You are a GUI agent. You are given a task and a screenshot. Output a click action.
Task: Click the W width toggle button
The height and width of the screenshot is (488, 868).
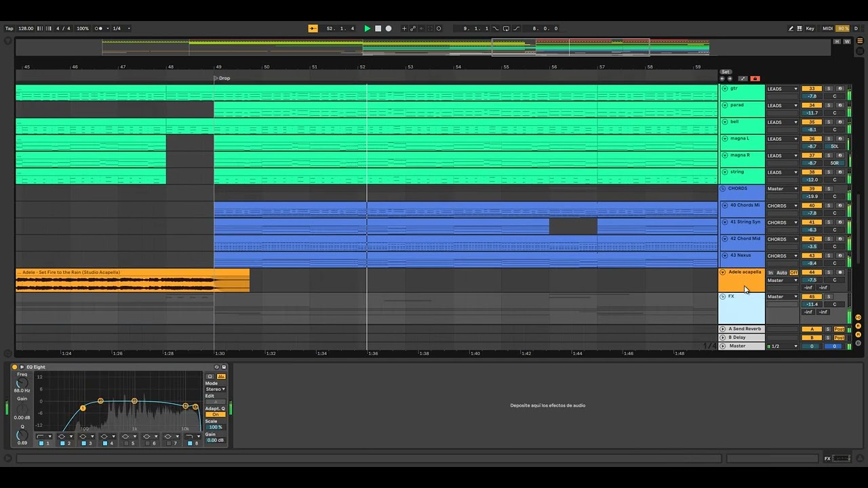click(x=846, y=42)
